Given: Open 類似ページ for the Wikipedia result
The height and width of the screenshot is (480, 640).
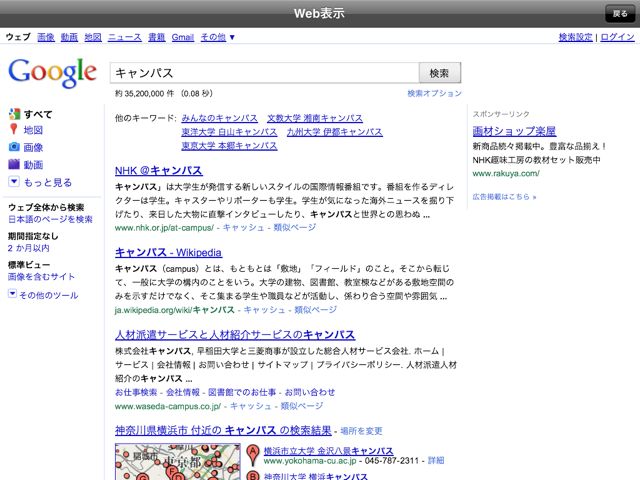Looking at the screenshot, I should [316, 310].
